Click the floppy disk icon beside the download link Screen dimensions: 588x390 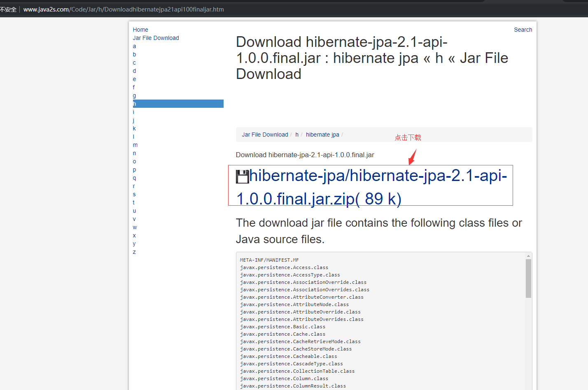click(x=242, y=176)
